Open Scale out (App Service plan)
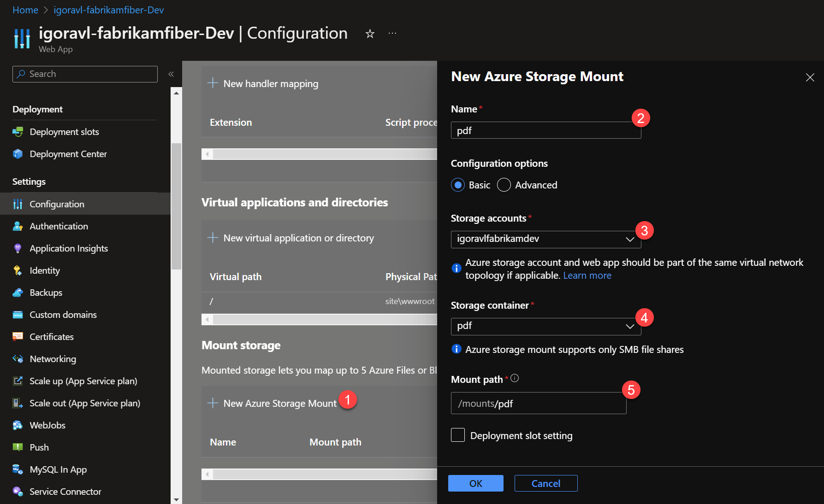The image size is (824, 504). tap(85, 403)
